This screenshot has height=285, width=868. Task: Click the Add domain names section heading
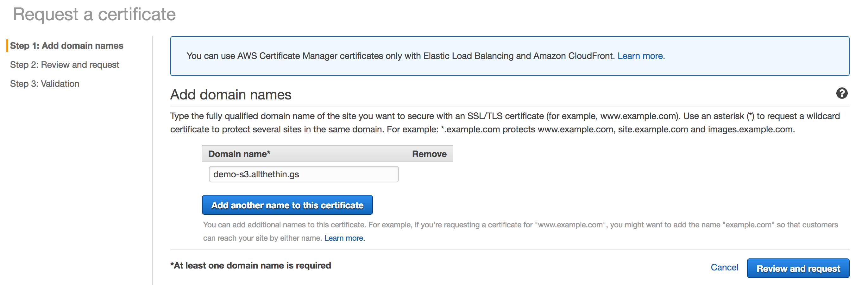point(231,95)
